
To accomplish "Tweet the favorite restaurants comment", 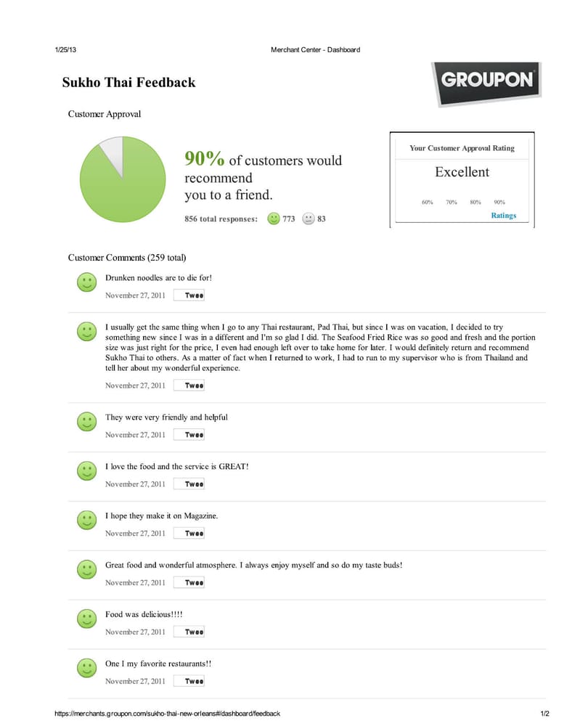I will click(x=189, y=682).
